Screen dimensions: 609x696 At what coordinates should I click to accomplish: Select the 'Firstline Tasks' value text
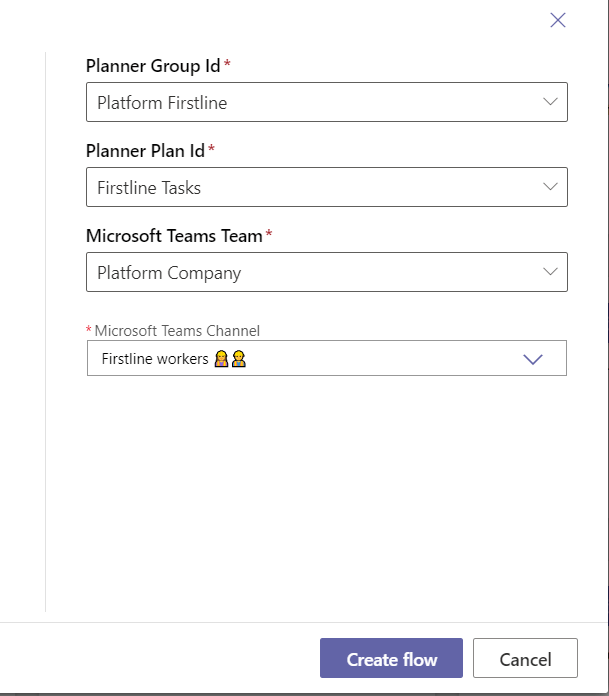(x=149, y=187)
